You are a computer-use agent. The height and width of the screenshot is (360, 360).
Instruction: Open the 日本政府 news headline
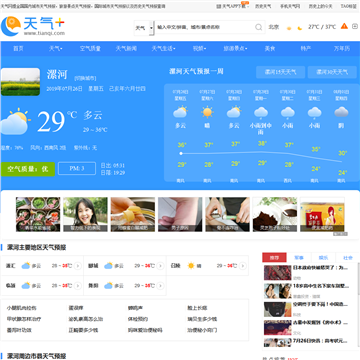pyautogui.click(x=321, y=268)
